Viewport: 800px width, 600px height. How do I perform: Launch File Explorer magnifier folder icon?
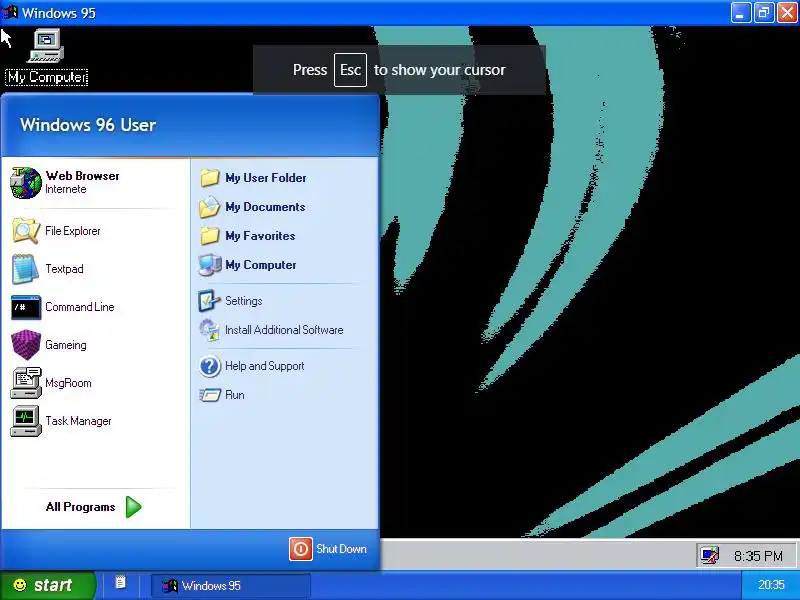(26, 231)
